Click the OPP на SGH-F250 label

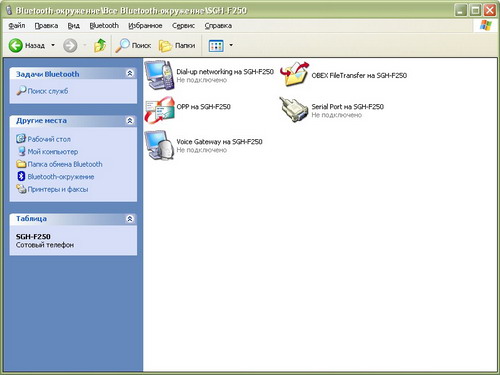click(203, 107)
